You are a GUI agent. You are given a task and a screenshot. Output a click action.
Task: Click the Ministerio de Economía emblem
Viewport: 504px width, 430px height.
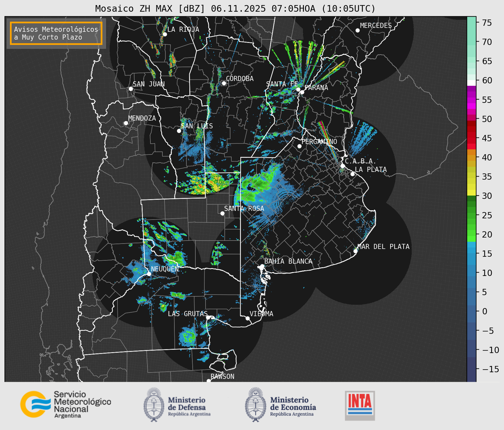255,405
